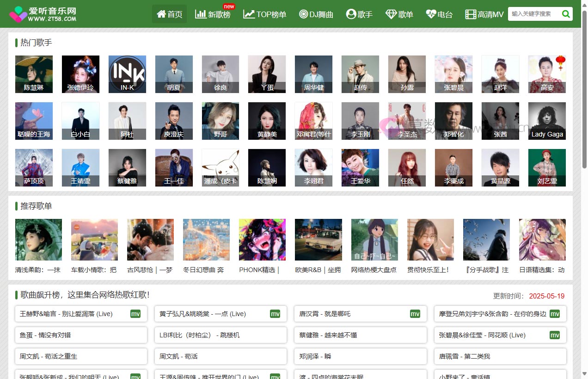Screen dimensions: 588x379
Task: Click the mv badge on 黄子弘凡 song
Action: [x=276, y=314]
